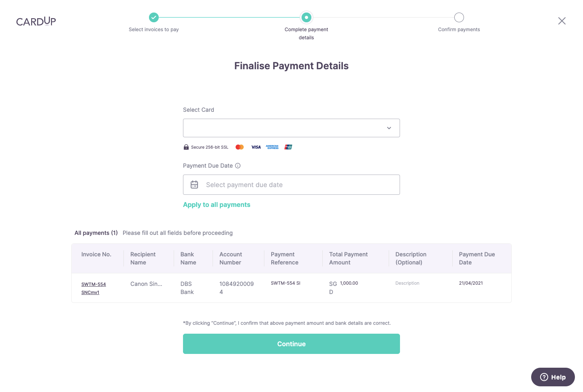Click the completed Select invoices step checkmark

click(x=154, y=17)
